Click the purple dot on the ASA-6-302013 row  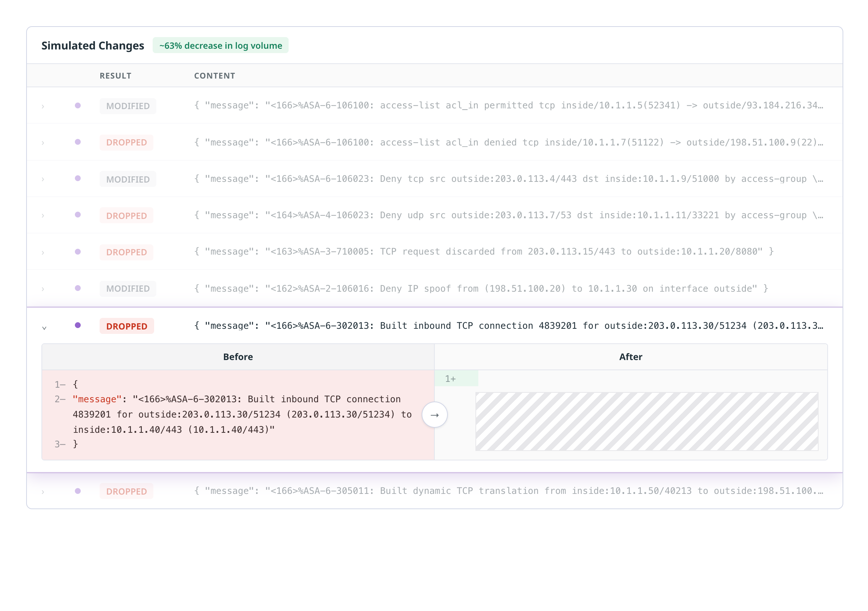pos(78,326)
